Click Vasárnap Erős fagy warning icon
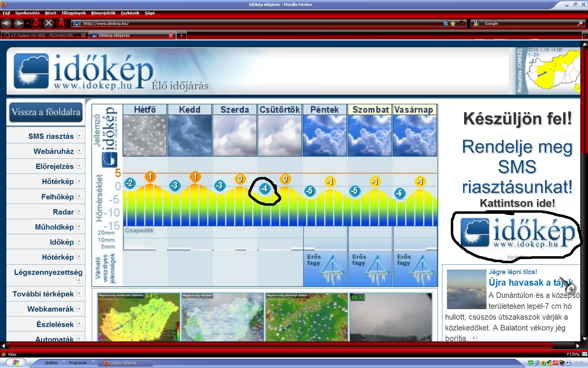 coord(422,270)
